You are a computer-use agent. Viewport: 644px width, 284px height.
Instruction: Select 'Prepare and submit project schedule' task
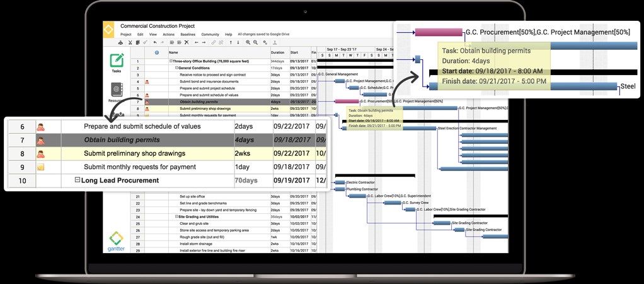pos(207,88)
